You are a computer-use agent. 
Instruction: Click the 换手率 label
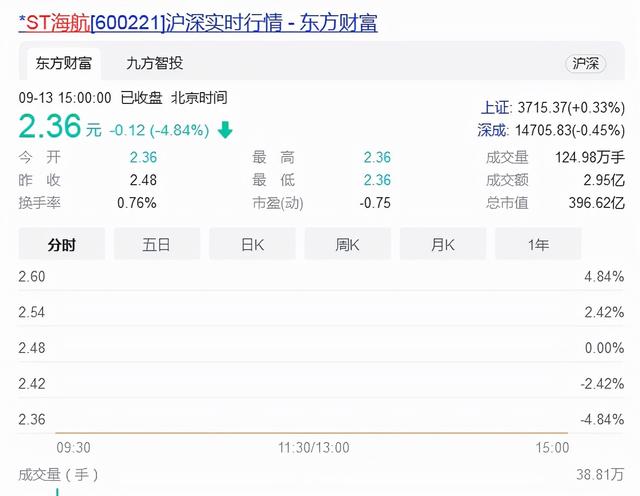point(40,203)
